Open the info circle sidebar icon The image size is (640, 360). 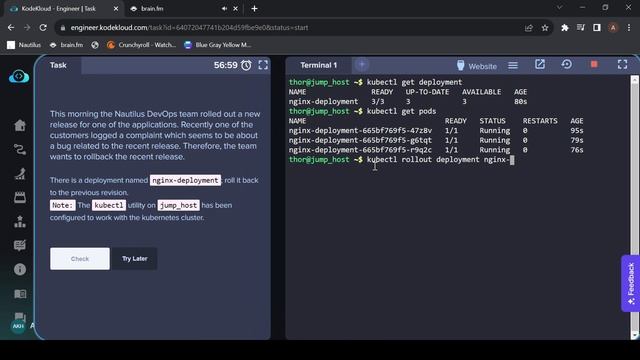pos(20,269)
